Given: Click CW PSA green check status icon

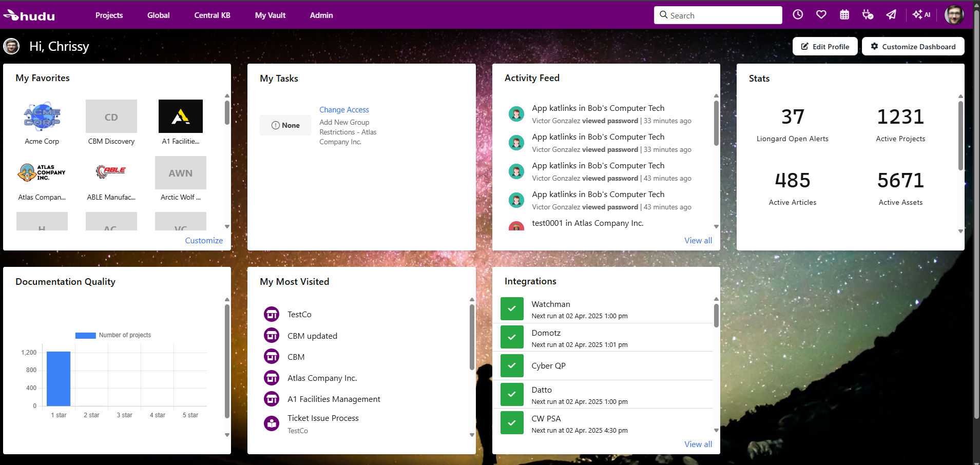Looking at the screenshot, I should click(512, 423).
